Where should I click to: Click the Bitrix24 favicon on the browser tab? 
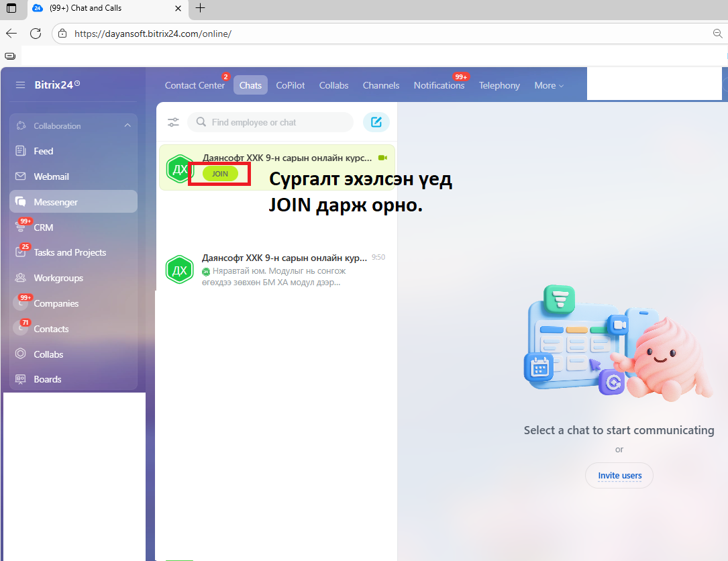click(38, 8)
